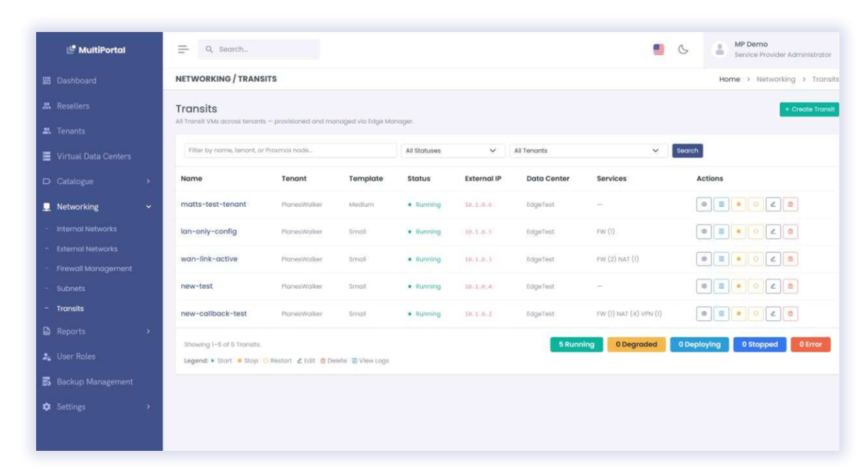The width and height of the screenshot is (868, 474).
Task: Toggle dark mode with moon icon
Action: pyautogui.click(x=683, y=50)
